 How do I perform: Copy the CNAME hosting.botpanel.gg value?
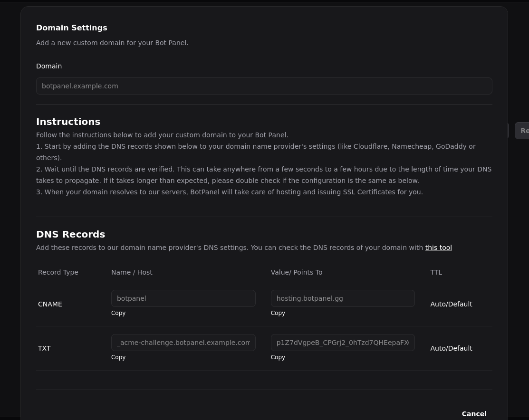point(278,313)
